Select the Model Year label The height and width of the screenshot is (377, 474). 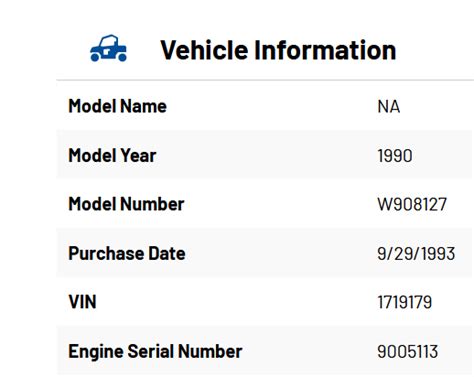tap(112, 155)
